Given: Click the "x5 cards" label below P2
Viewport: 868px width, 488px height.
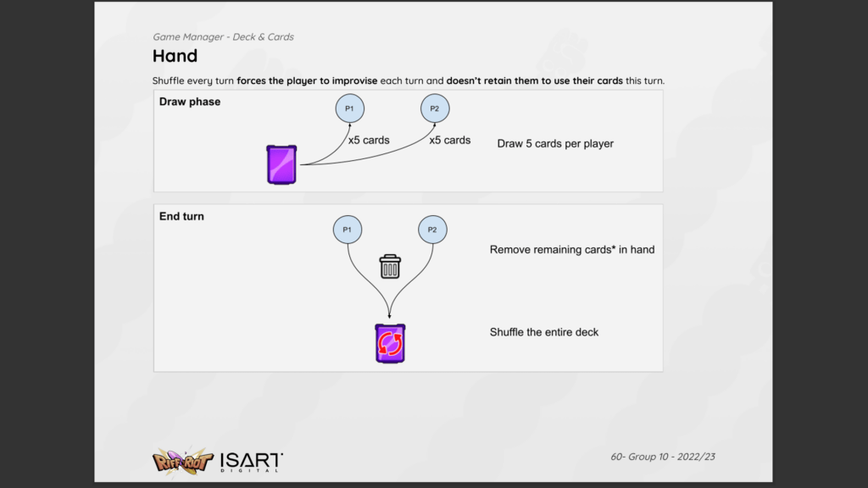Looking at the screenshot, I should click(450, 140).
